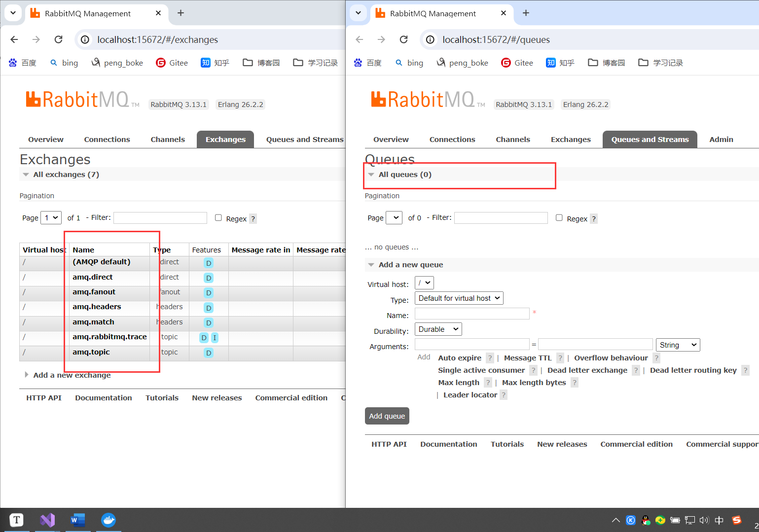The height and width of the screenshot is (532, 759).
Task: Open help for Auto expire argument
Action: 490,358
